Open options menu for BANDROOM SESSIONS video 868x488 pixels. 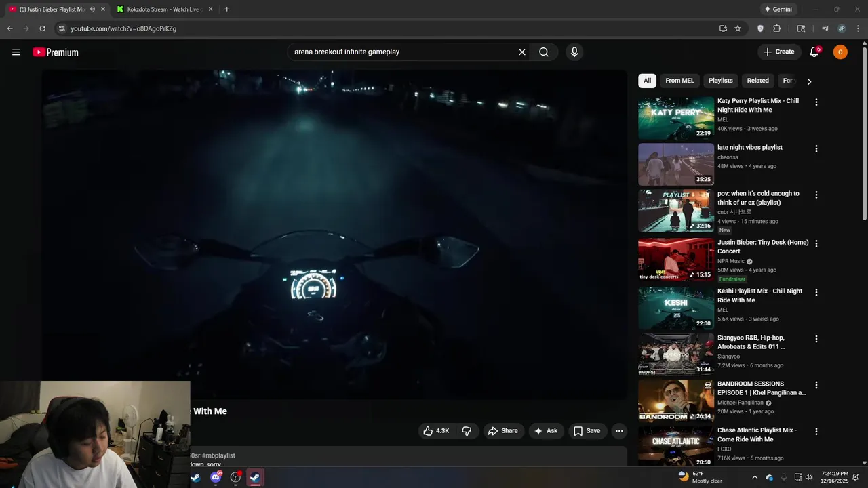[816, 385]
